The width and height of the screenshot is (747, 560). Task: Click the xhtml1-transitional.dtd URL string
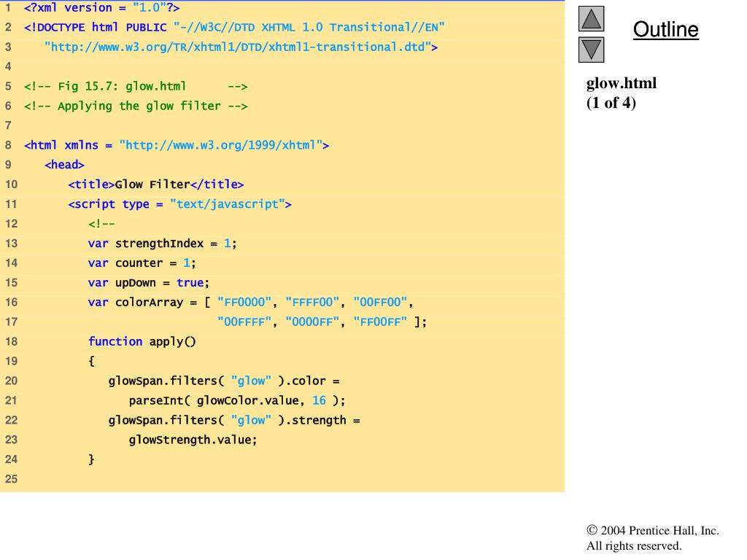[241, 47]
